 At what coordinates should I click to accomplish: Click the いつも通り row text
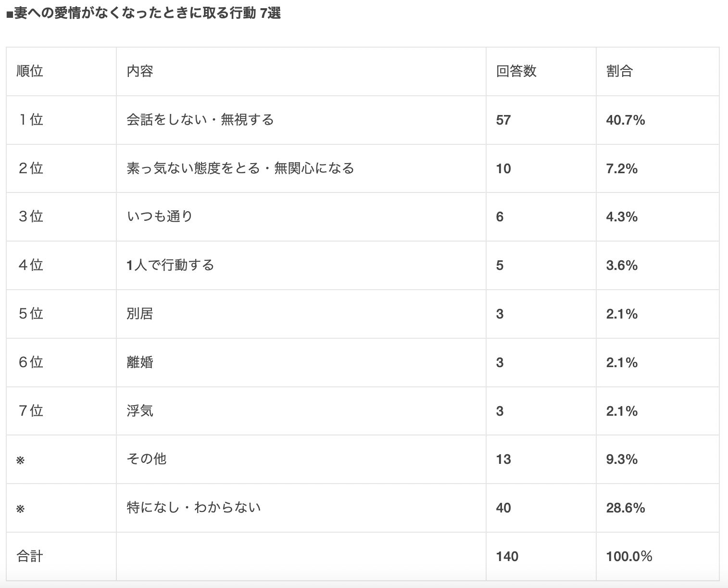(160, 217)
